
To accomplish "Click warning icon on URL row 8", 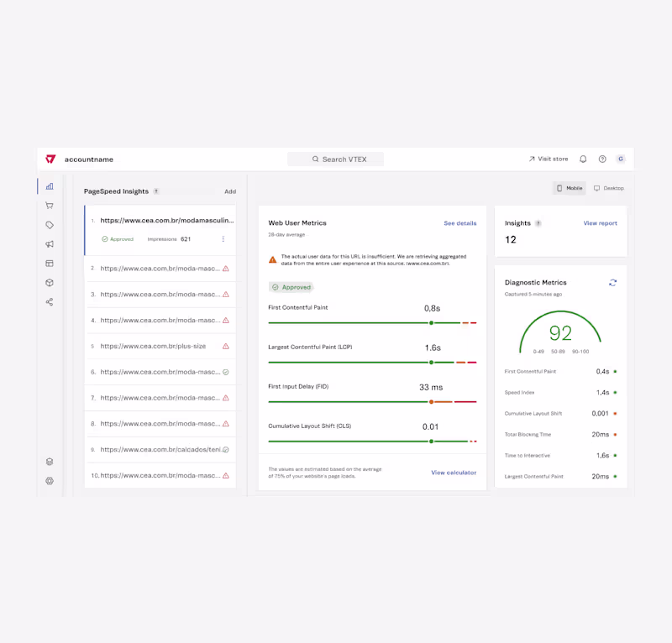I will [226, 424].
